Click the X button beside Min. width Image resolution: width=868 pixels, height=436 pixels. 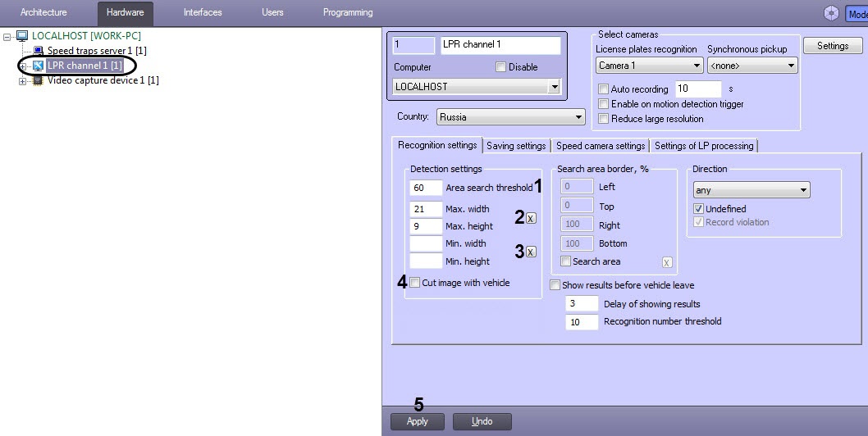[x=531, y=252]
